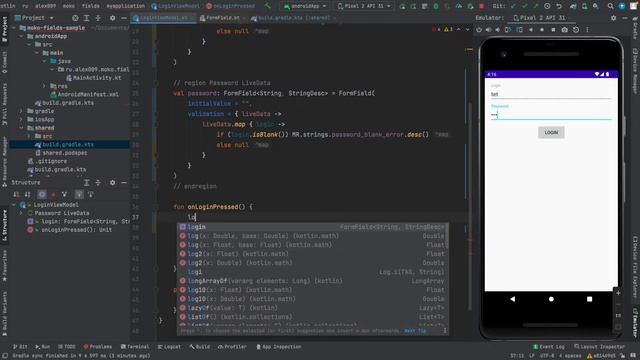Click Collapse All icon in Project panel
Screen dimensions: 640x360
(x=98, y=18)
